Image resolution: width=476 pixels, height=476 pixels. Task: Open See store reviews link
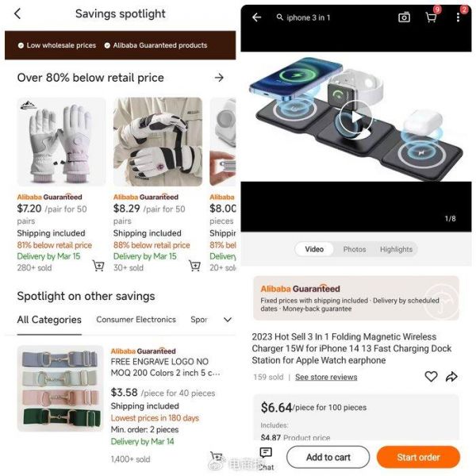[x=326, y=377]
